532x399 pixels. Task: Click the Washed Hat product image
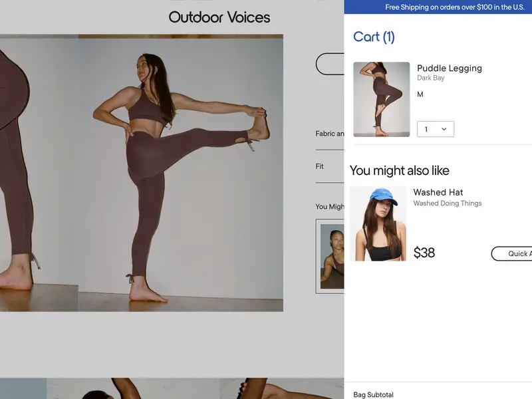click(378, 223)
